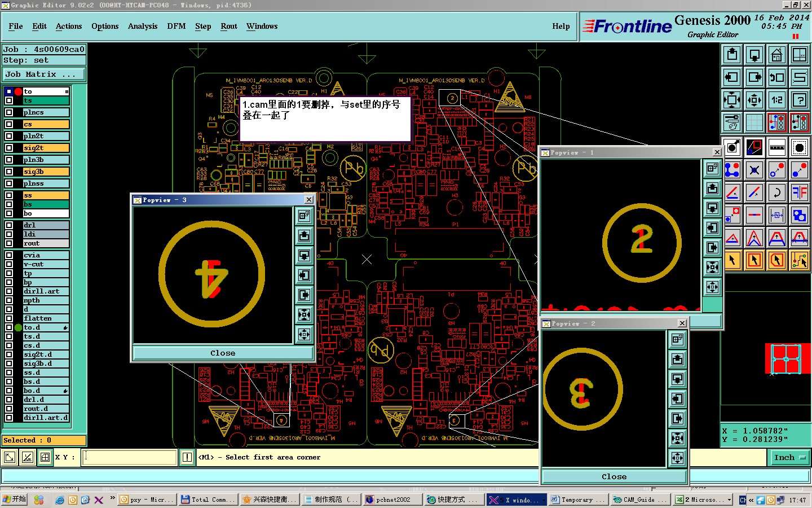
Task: Toggle checkbox for layer v-cut
Action: (x=9, y=264)
